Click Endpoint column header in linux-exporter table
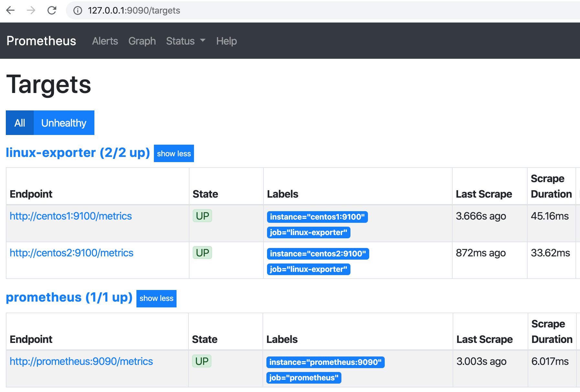Screen dimensions: 580x392 click(x=31, y=194)
